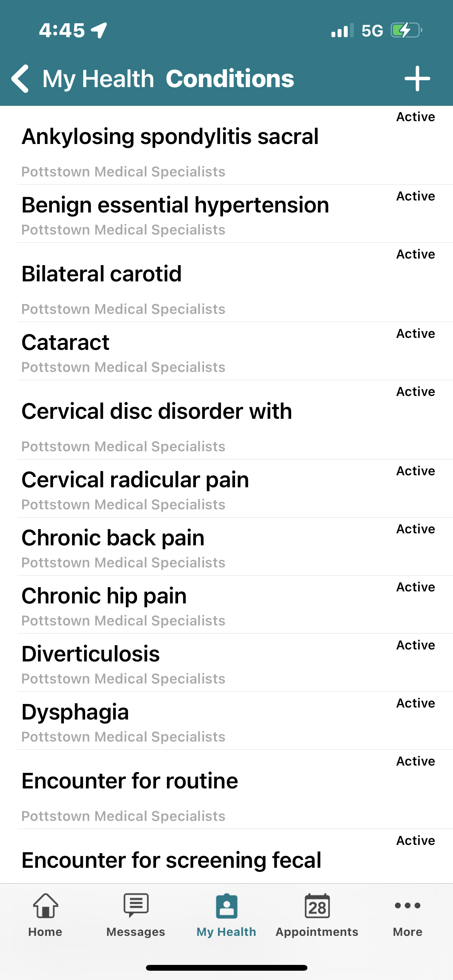
Task: View Diverticulosis condition details
Action: tap(91, 654)
